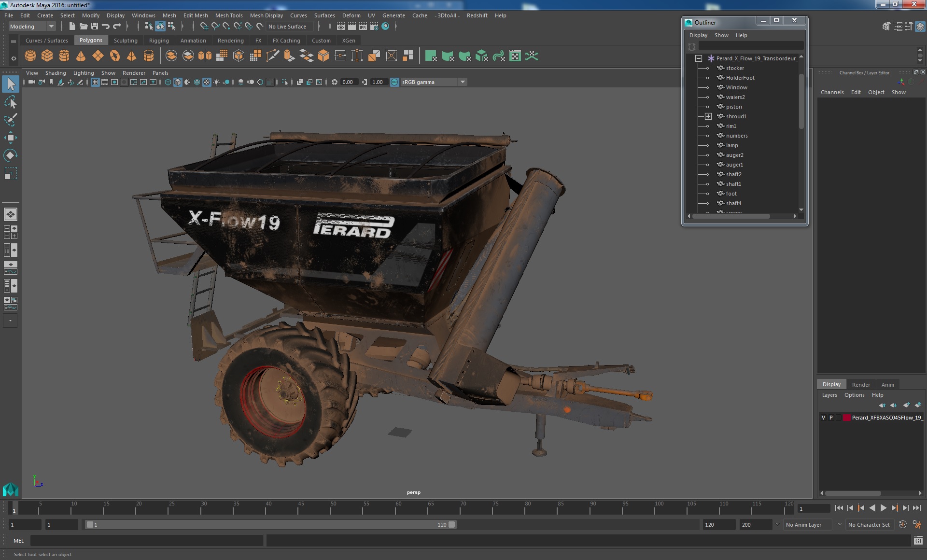Create a polygon torus from the shelf
Viewport: 927px width, 560px height.
(115, 56)
